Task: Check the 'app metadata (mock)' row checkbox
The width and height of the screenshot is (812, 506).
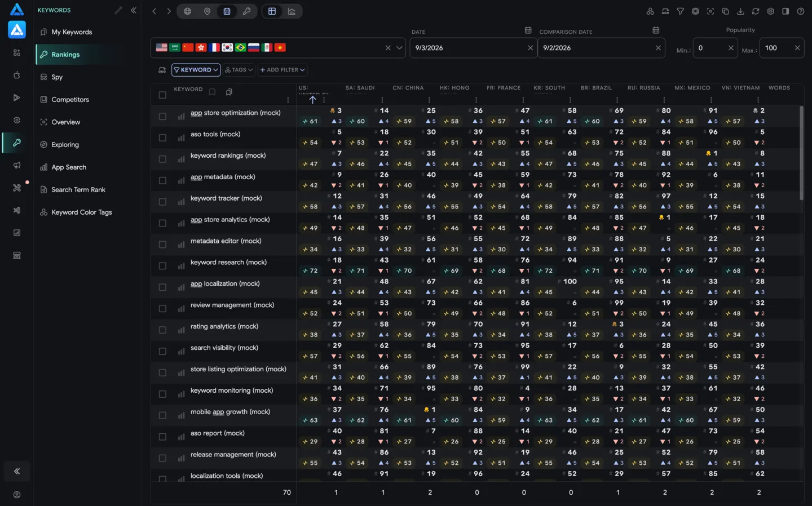Action: pyautogui.click(x=162, y=180)
